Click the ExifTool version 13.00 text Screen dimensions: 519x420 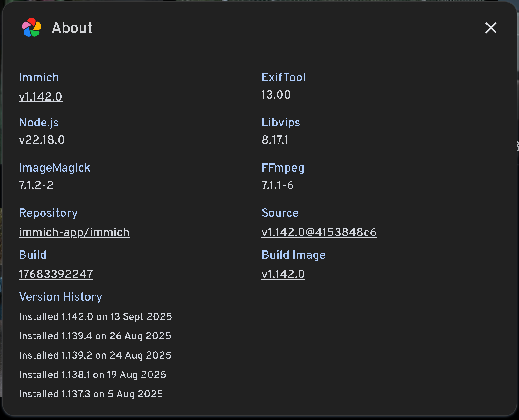coord(276,95)
